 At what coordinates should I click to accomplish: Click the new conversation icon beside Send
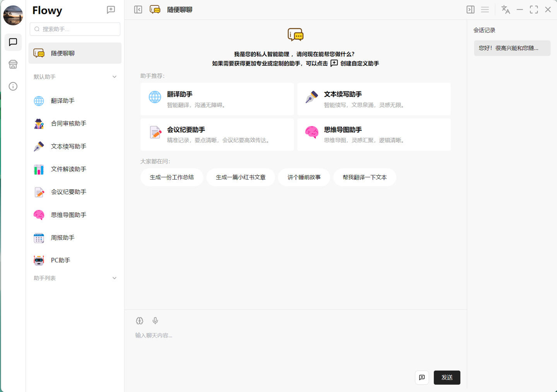(x=422, y=377)
